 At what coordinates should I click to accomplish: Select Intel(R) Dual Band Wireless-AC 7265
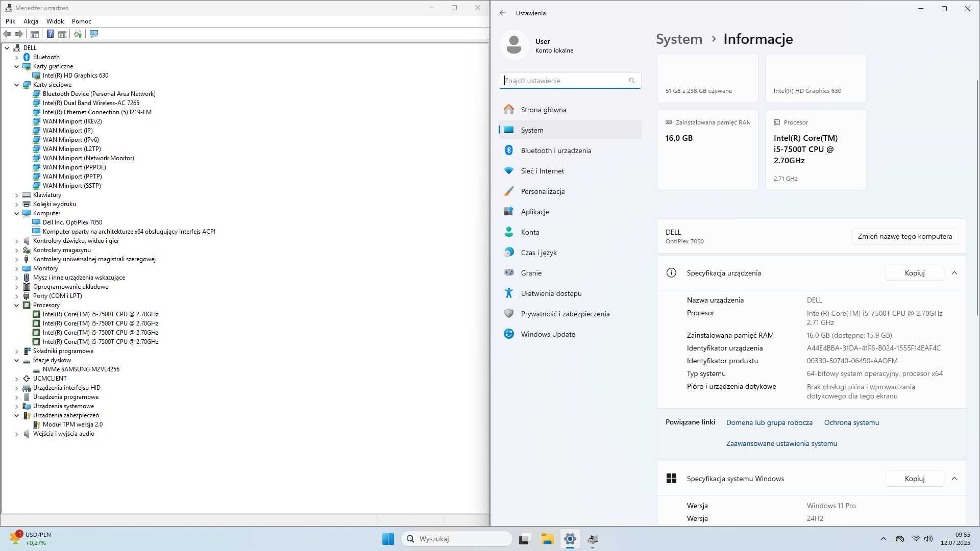click(x=91, y=103)
